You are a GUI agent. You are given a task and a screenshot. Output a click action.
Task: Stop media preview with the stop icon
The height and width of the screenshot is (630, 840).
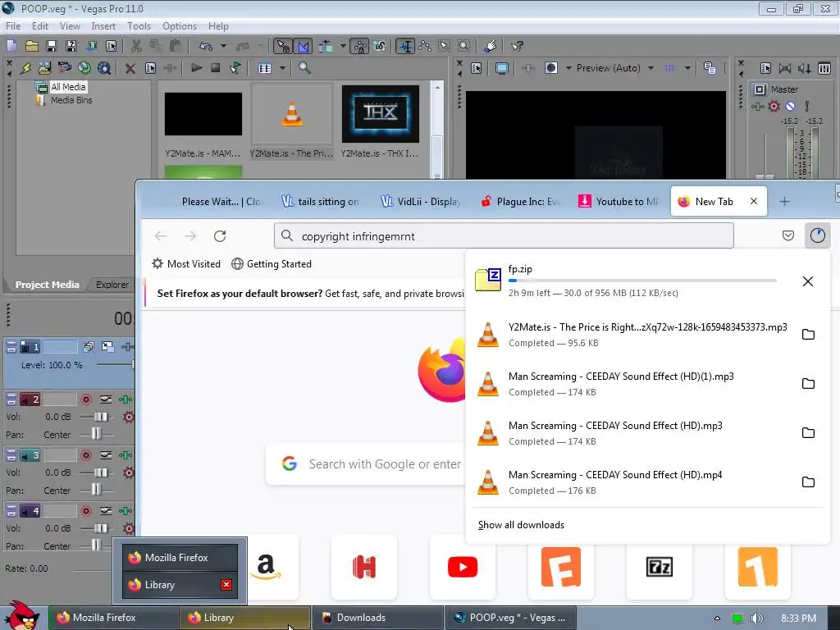coord(216,68)
